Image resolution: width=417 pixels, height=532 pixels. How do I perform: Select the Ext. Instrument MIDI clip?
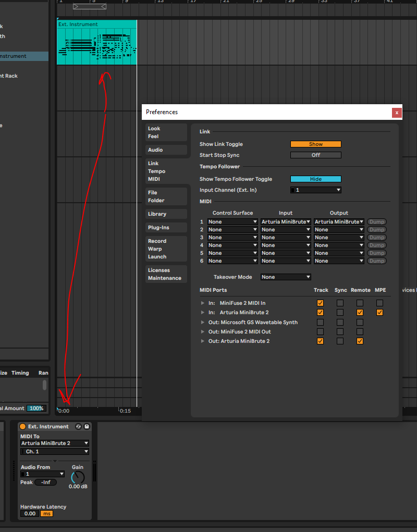[97, 42]
